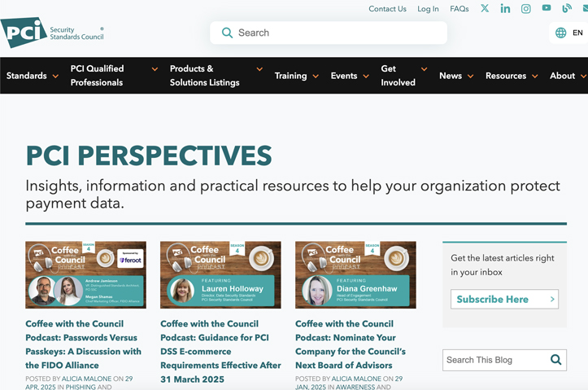Open the Resources menu item
This screenshot has height=390, width=588.
pyautogui.click(x=506, y=76)
